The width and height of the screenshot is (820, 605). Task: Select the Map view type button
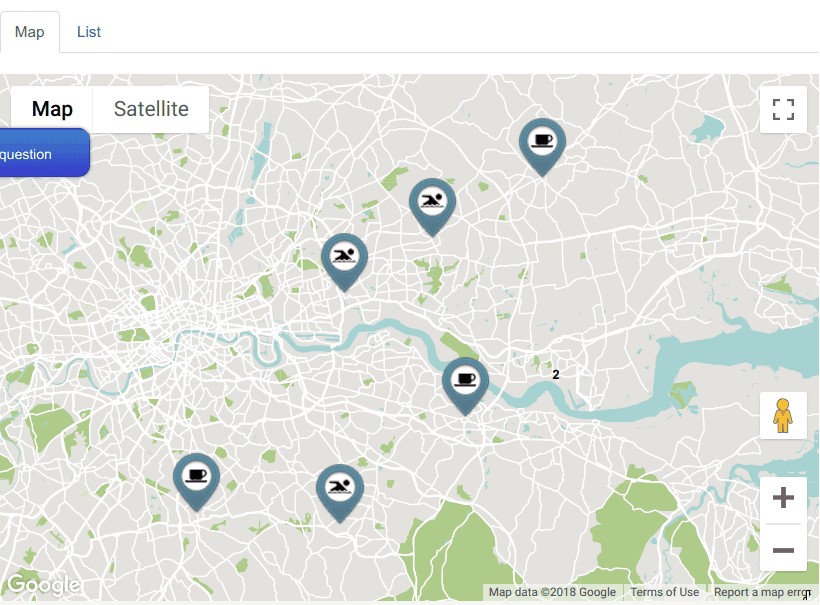[52, 109]
